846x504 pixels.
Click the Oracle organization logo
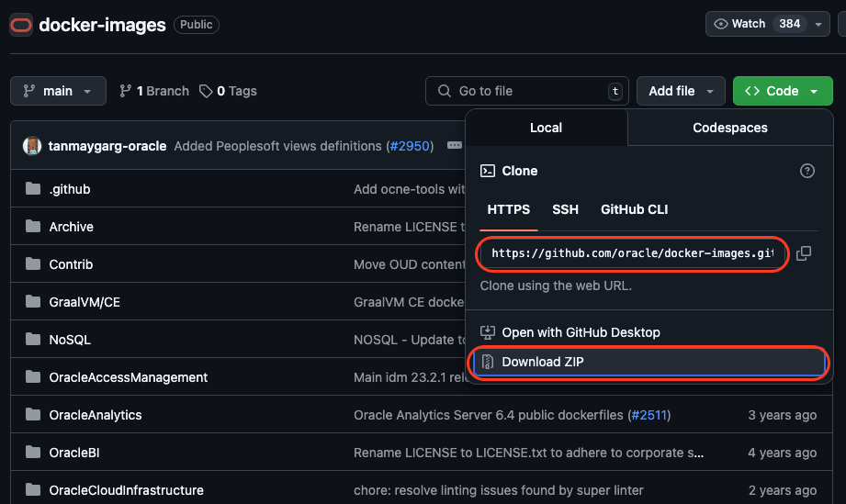[x=21, y=25]
